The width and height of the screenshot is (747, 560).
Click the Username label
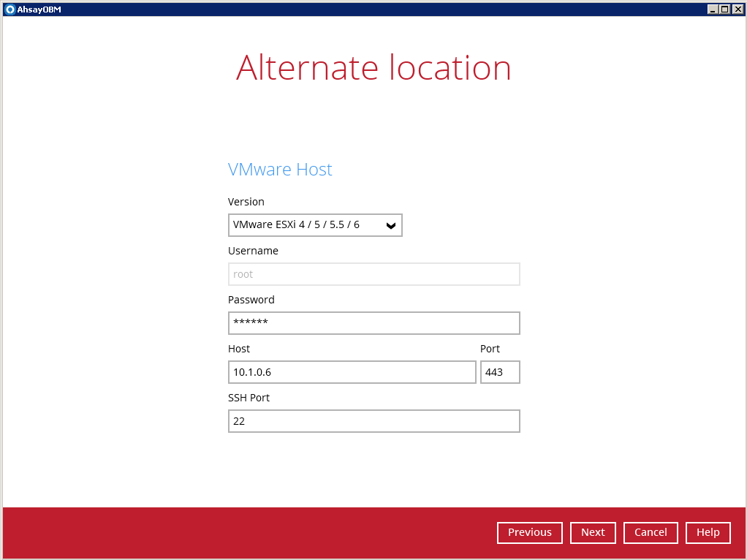click(253, 251)
